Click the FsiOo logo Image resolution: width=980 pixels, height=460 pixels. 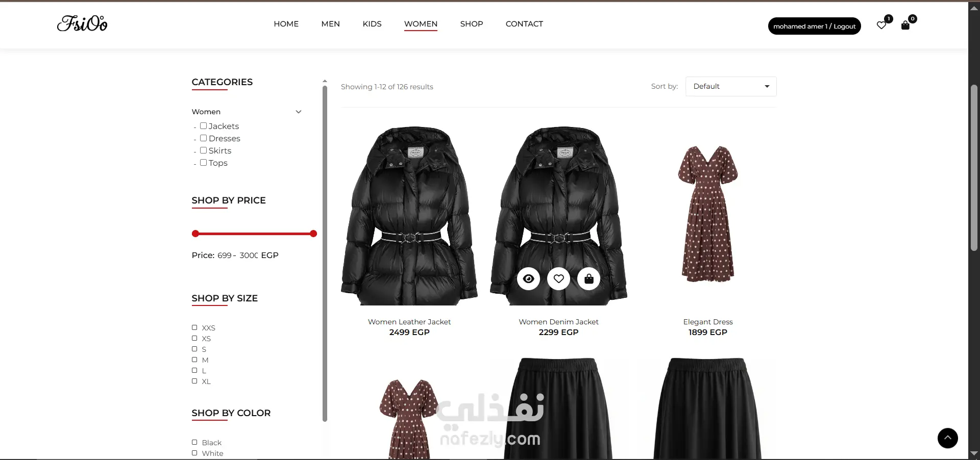click(82, 23)
